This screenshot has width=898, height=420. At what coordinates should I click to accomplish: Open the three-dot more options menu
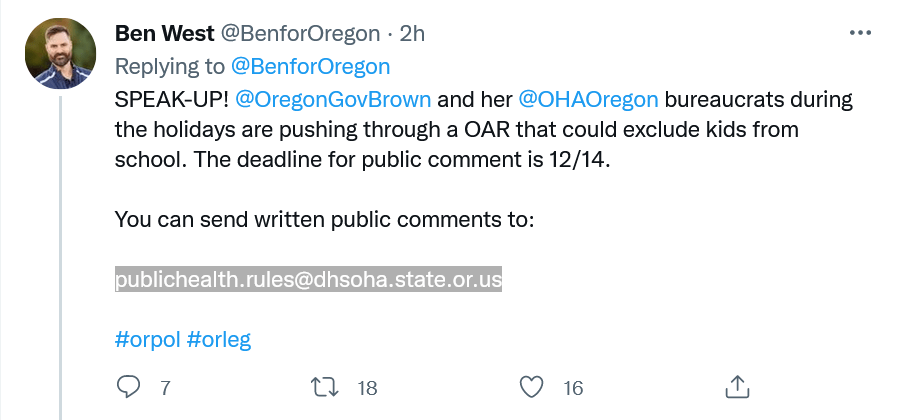click(x=859, y=33)
